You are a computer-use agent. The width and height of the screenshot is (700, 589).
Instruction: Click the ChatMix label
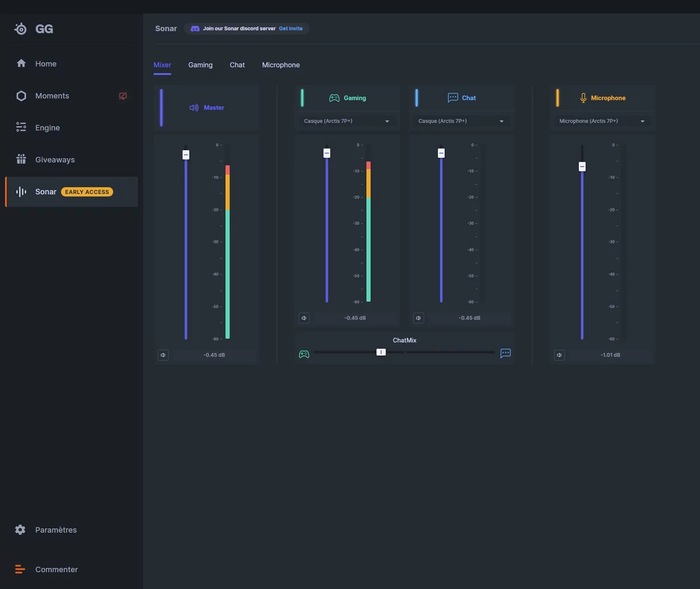tap(405, 341)
